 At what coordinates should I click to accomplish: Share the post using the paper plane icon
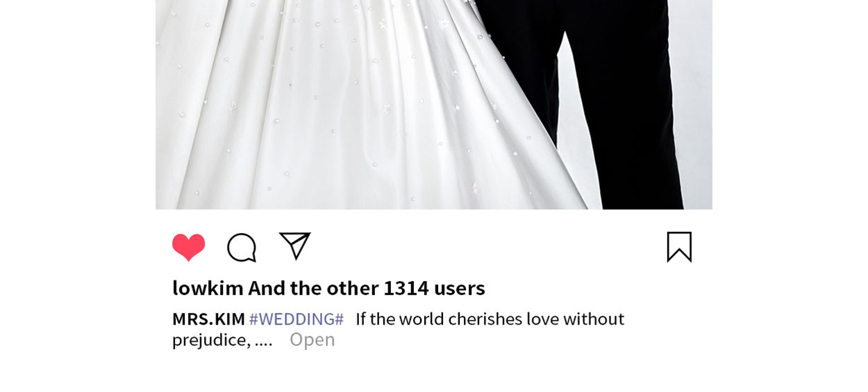pyautogui.click(x=295, y=246)
